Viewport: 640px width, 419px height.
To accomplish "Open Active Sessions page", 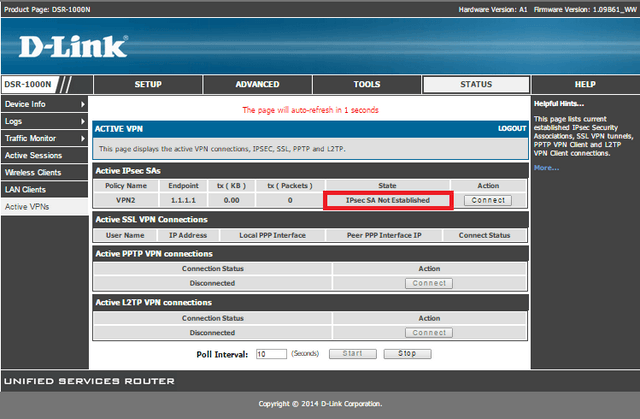I will pos(44,155).
